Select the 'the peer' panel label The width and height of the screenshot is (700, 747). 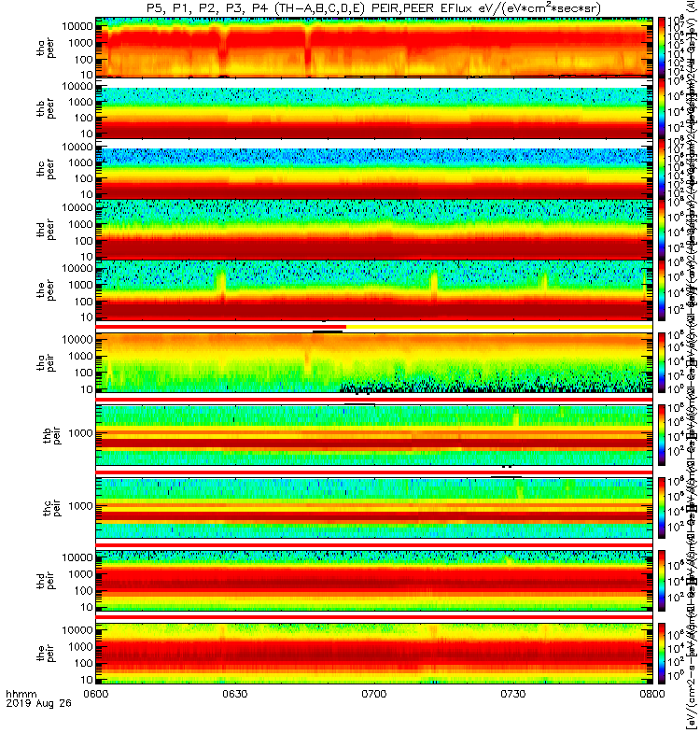coord(46,290)
